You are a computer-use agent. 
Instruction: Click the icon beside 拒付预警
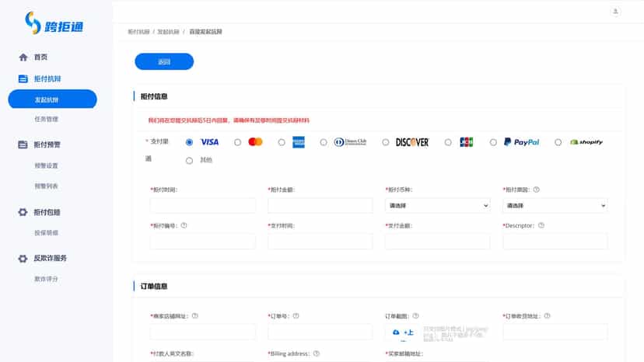coord(23,144)
